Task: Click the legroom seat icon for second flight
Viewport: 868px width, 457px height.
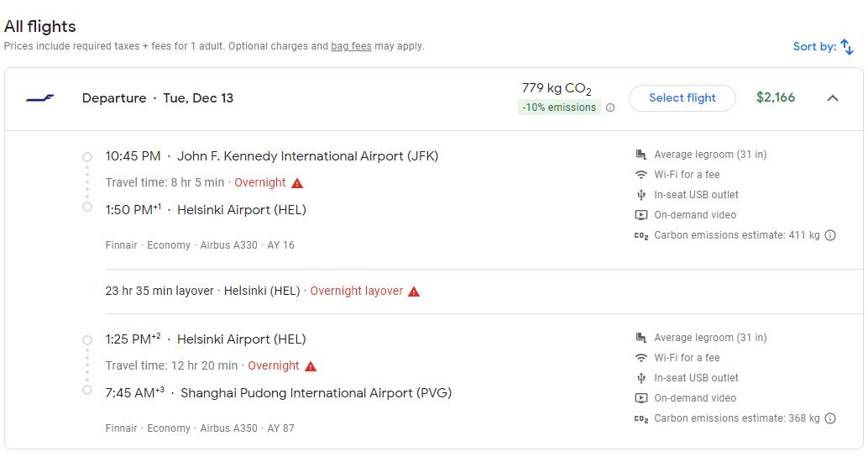Action: coord(641,338)
